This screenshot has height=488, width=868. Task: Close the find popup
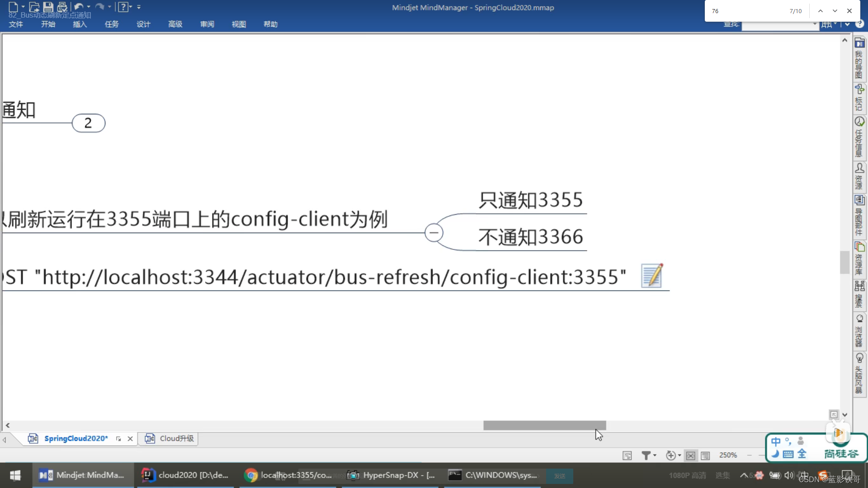click(x=849, y=11)
